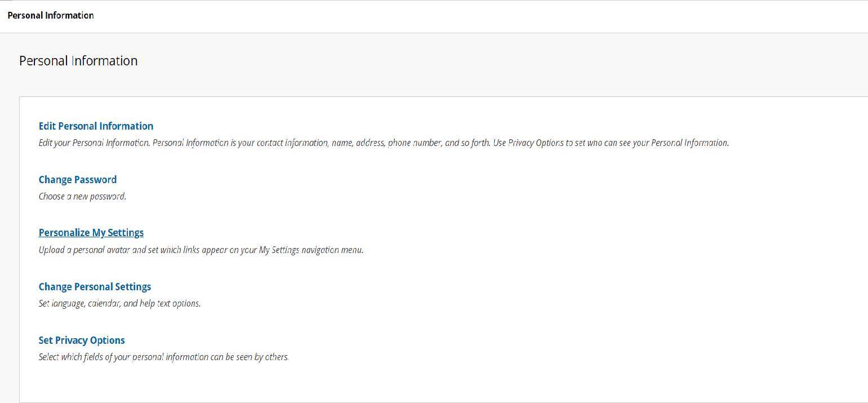The width and height of the screenshot is (868, 403).
Task: Click the 'Select which fields' description text
Action: coord(163,357)
